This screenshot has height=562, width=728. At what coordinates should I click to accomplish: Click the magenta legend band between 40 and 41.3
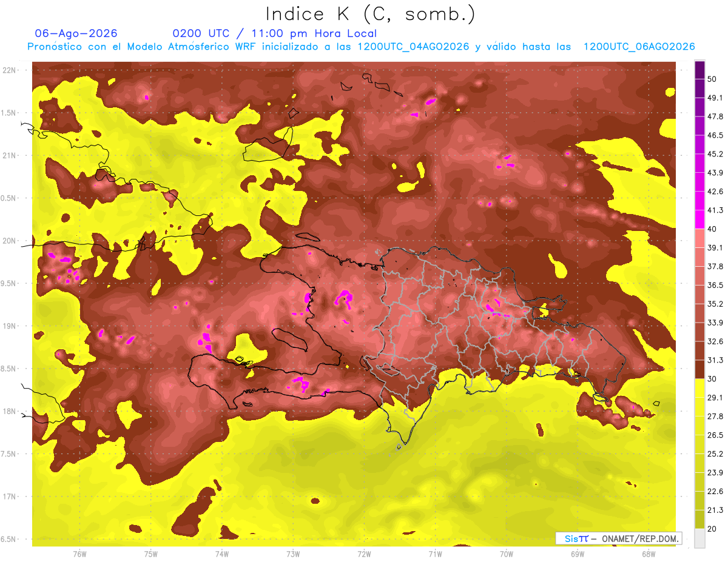pyautogui.click(x=699, y=219)
